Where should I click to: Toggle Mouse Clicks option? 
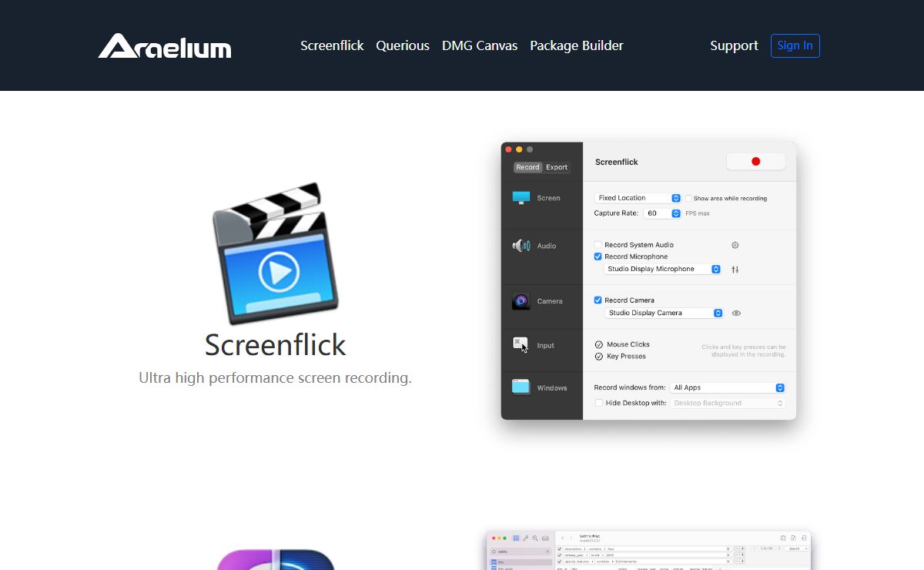(599, 344)
